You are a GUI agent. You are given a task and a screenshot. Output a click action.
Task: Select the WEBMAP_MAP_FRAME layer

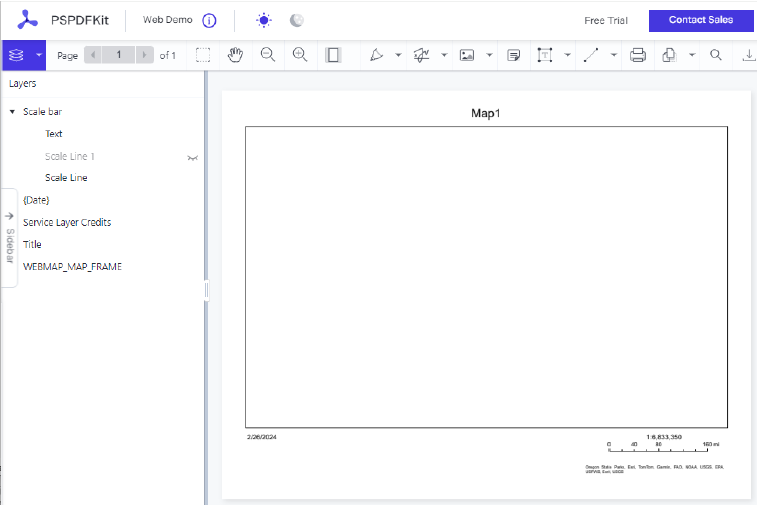pyautogui.click(x=72, y=267)
